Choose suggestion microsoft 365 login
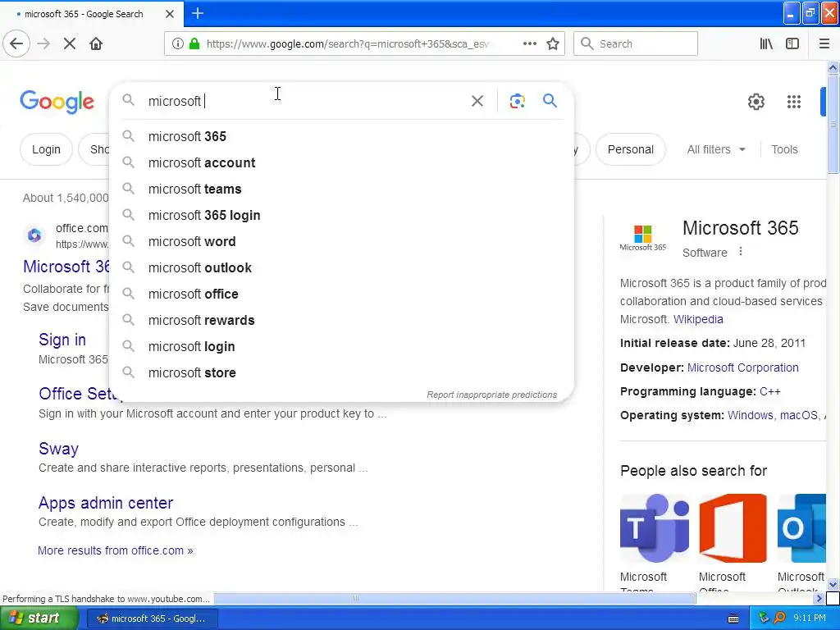 tap(341, 215)
